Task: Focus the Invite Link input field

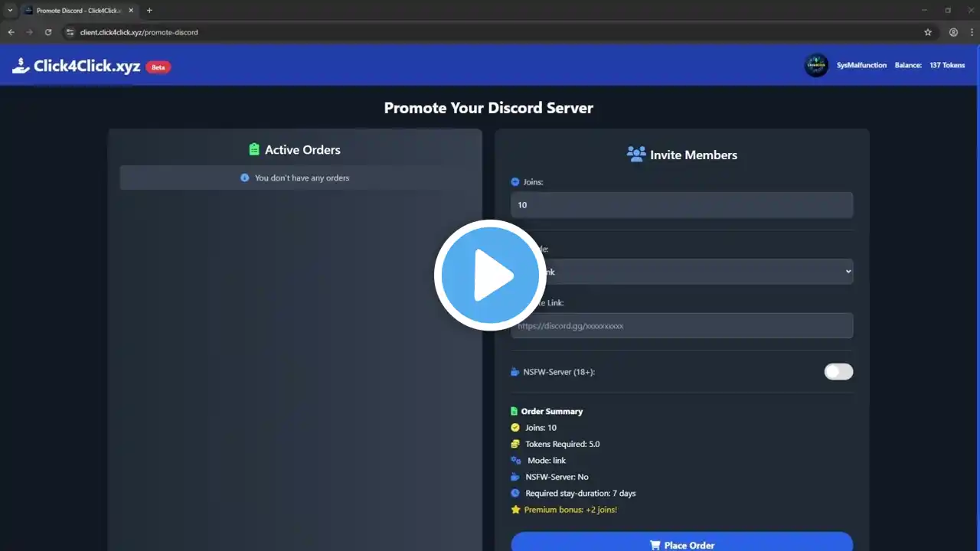Action: pyautogui.click(x=681, y=325)
